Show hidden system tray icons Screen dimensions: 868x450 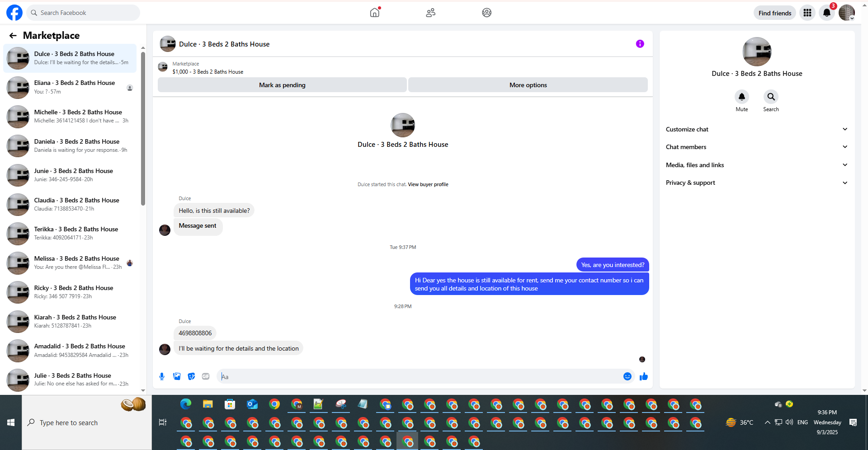[767, 422]
